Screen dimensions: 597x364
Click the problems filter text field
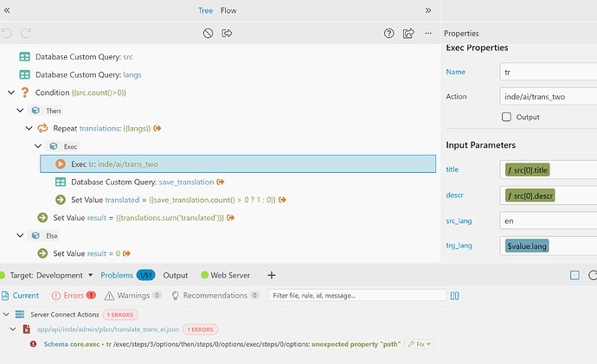point(357,295)
